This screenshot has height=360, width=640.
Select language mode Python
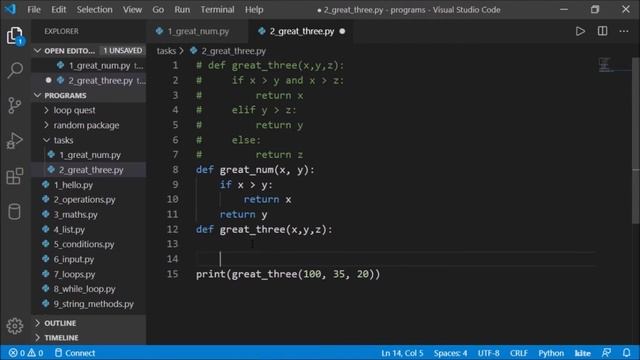point(551,353)
